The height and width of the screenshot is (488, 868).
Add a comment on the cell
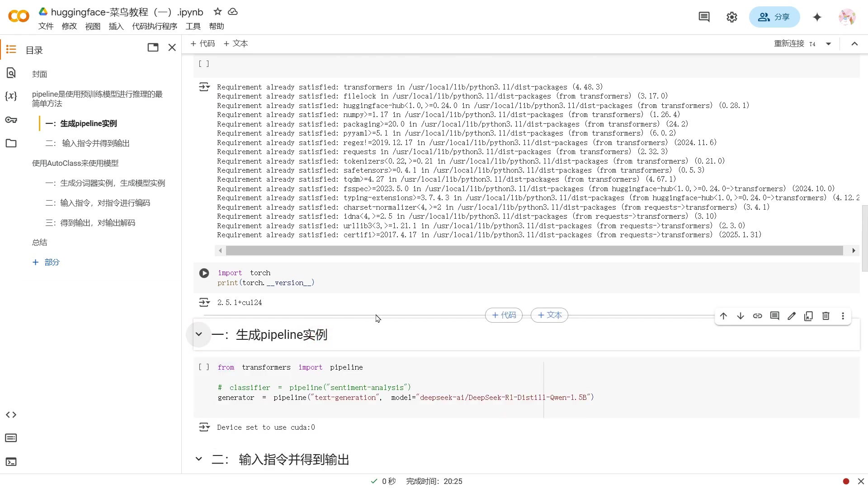775,316
